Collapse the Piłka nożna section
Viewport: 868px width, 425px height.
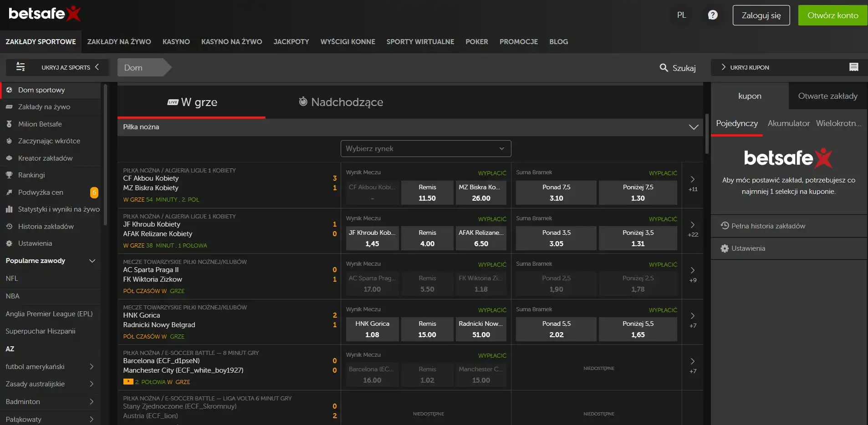tap(694, 127)
